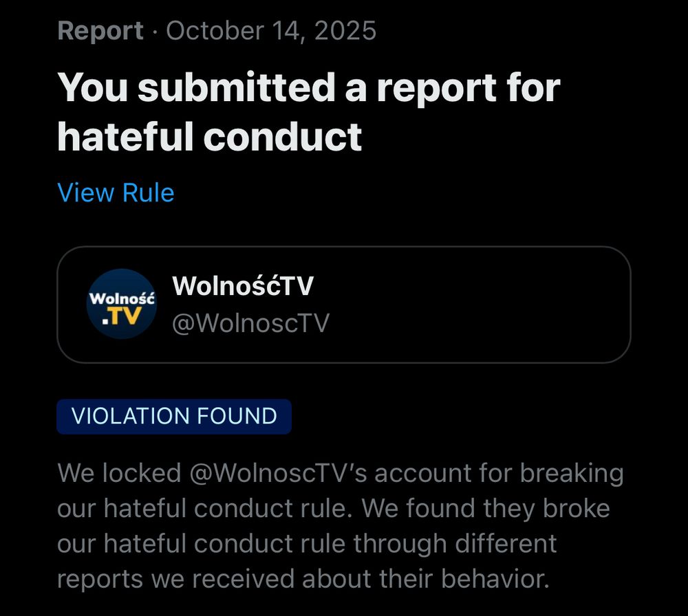The width and height of the screenshot is (688, 616).
Task: Click the "You submitted a report for" heading line
Action: [309, 88]
